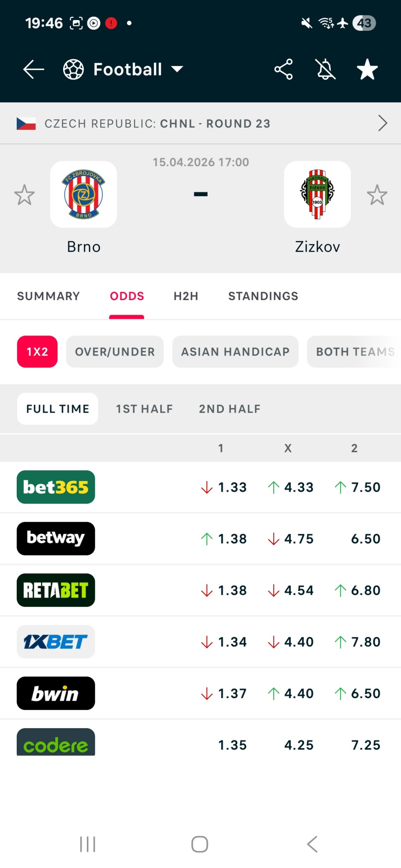The image size is (401, 868).
Task: Switch to the Summary tab
Action: 48,296
